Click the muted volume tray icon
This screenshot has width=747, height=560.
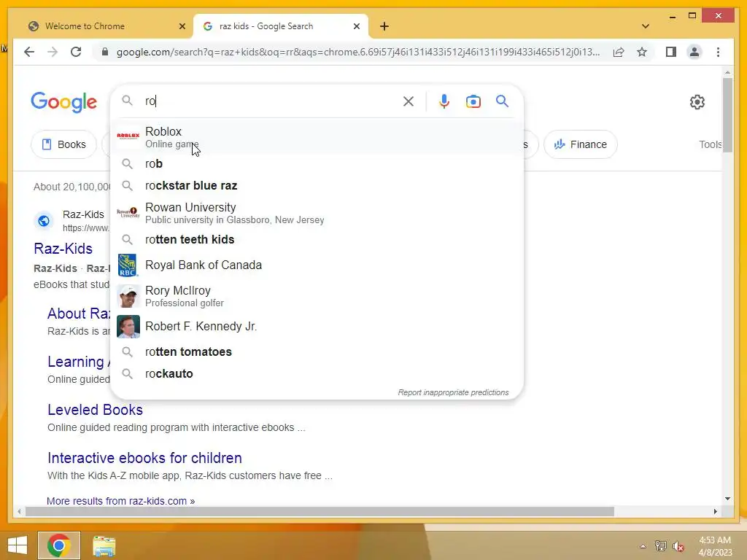pos(678,546)
